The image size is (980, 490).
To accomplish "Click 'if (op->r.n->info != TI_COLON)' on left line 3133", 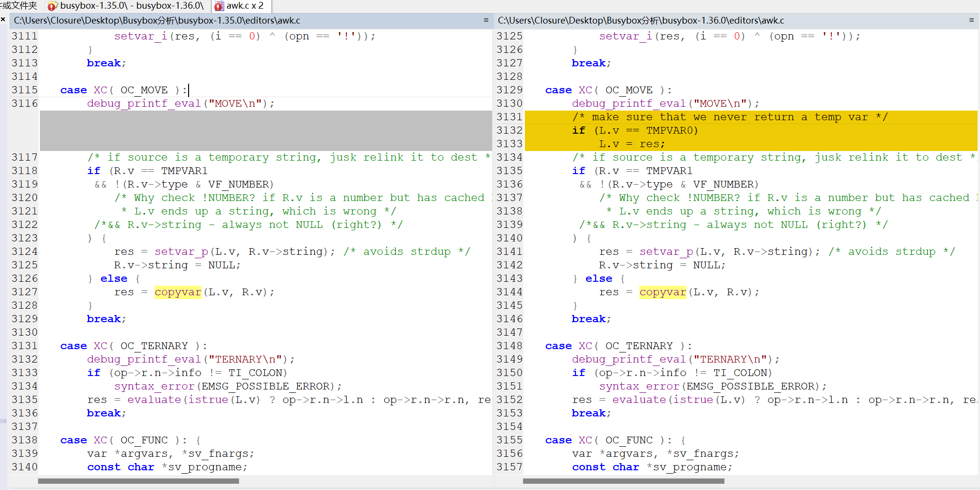I will (187, 373).
